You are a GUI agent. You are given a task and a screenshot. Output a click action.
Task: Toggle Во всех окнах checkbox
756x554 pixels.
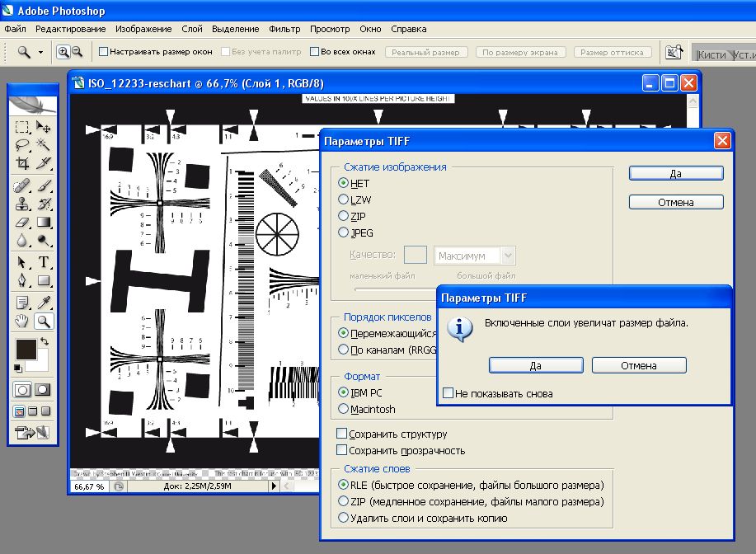click(314, 51)
